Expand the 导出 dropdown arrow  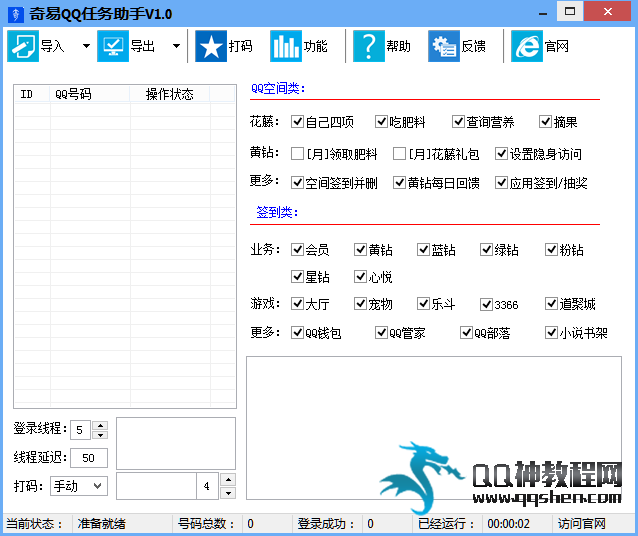coord(176,46)
